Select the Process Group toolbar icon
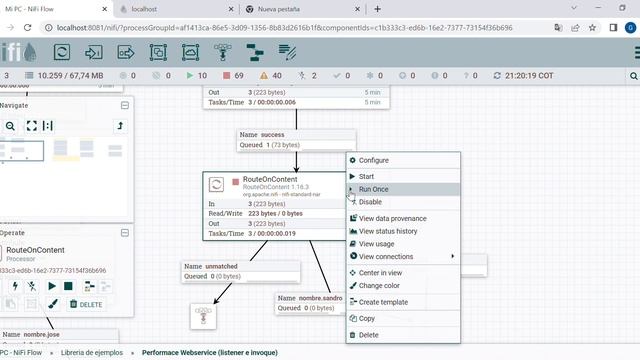 [x=158, y=52]
